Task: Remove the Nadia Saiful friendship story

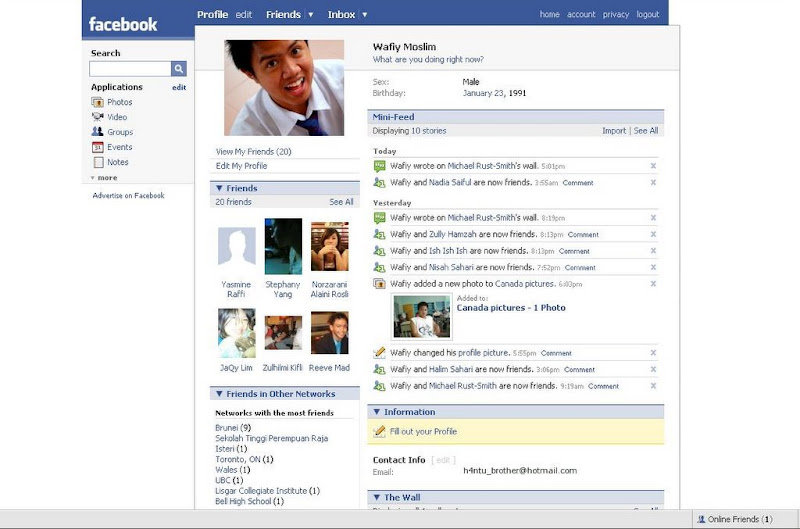Action: [653, 183]
